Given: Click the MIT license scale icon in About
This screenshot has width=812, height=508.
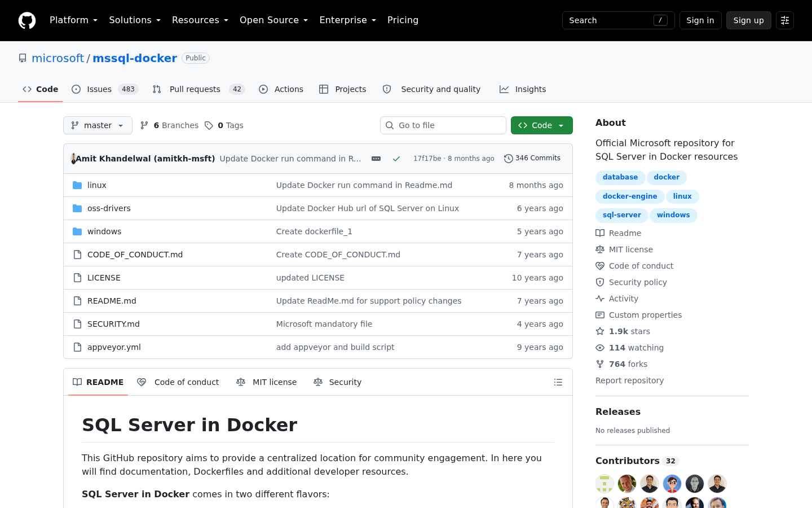Looking at the screenshot, I should click(x=600, y=249).
